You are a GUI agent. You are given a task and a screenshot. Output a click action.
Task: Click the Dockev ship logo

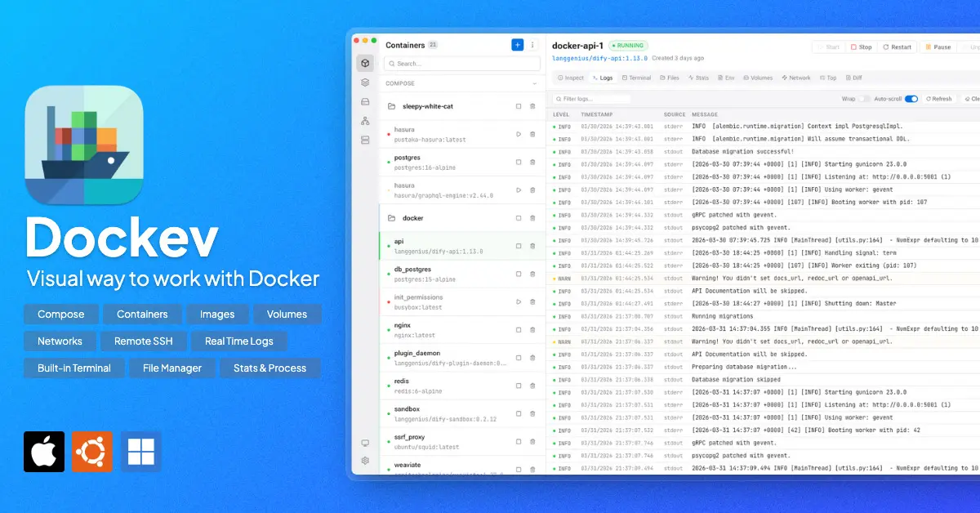(84, 145)
